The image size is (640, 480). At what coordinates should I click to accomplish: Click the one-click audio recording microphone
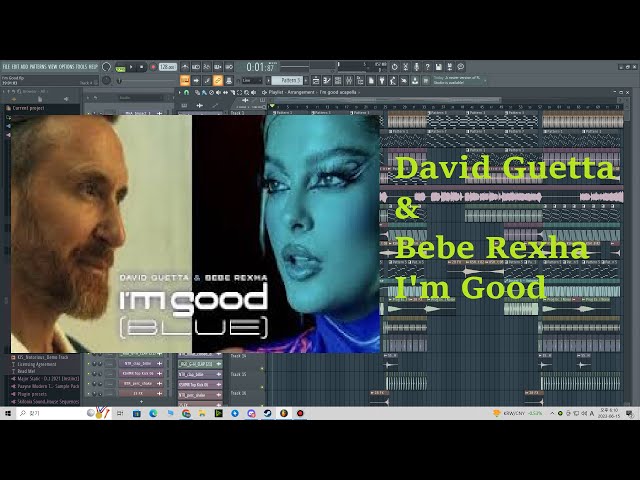tap(416, 67)
